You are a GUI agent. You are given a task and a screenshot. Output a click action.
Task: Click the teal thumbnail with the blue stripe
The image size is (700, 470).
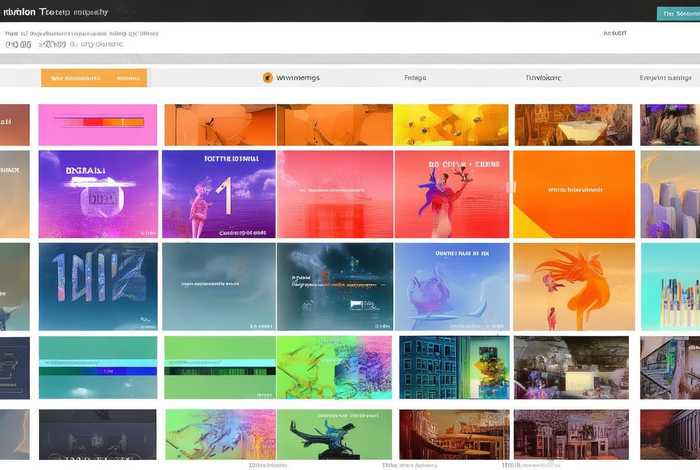[x=98, y=367]
